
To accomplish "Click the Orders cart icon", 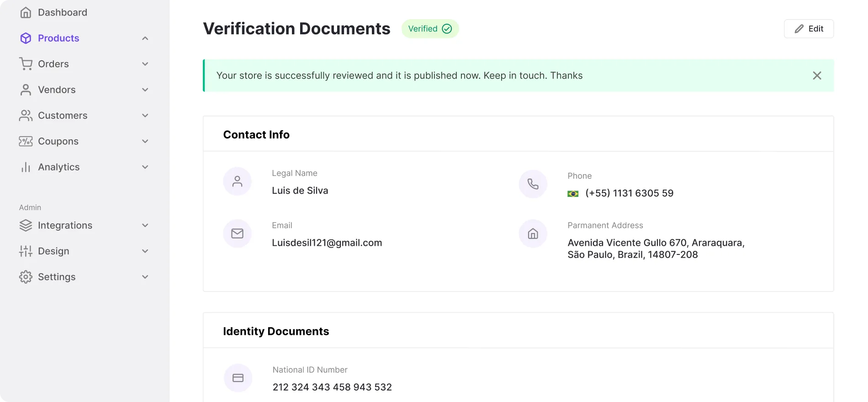I will pos(26,64).
